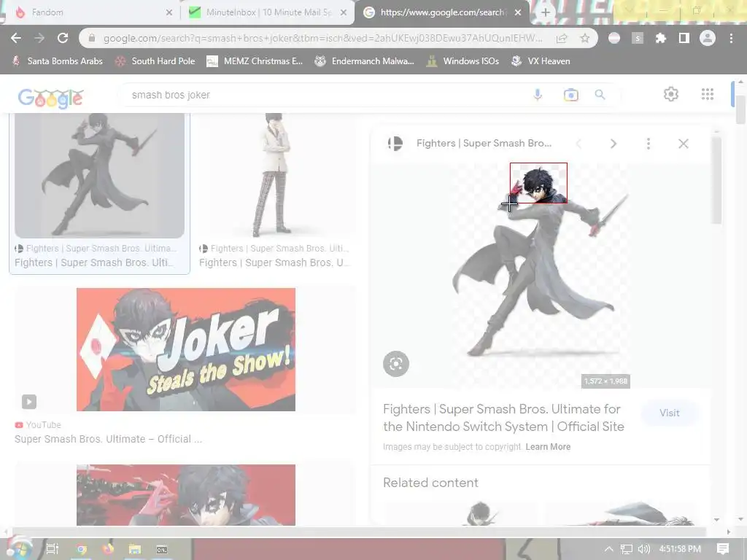Open a new browser tab
Viewport: 747px width, 560px height.
546,12
